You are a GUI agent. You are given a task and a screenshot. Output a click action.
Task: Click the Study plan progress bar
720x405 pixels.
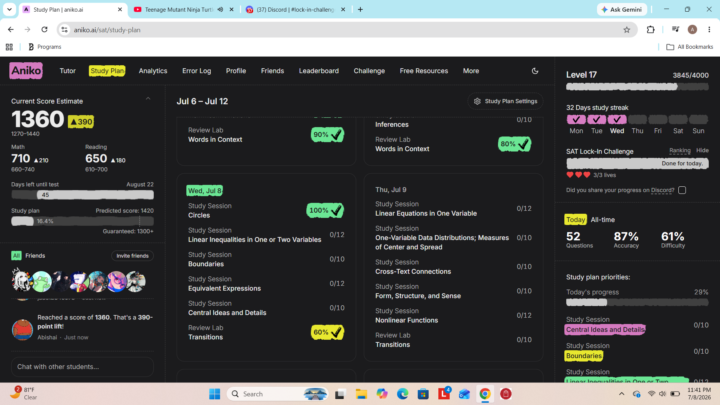(82, 221)
